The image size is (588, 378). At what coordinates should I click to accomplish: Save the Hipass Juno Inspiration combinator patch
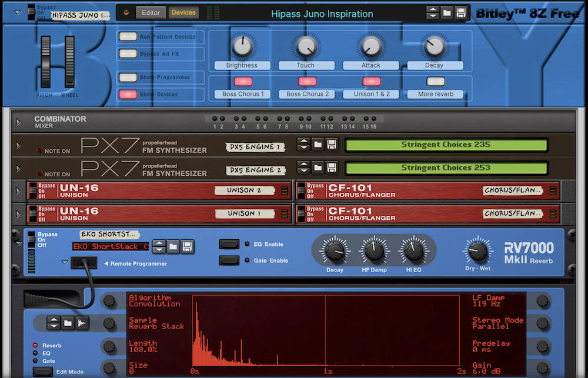pyautogui.click(x=461, y=13)
